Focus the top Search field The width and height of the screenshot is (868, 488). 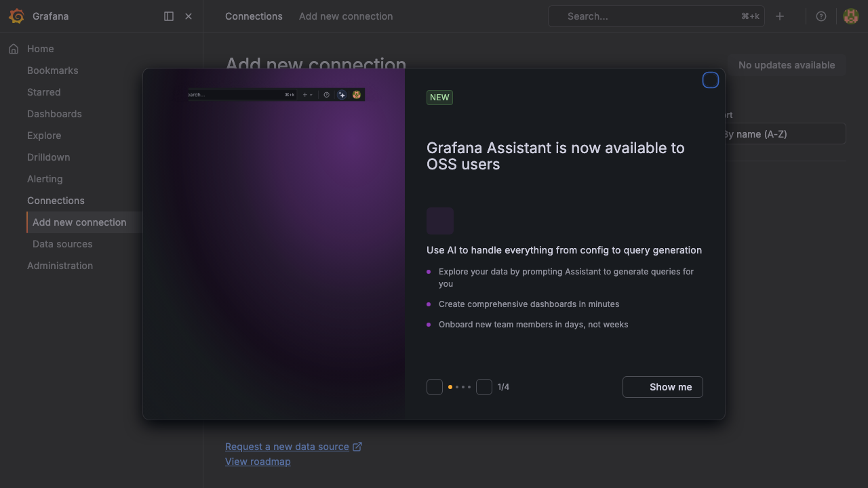pyautogui.click(x=656, y=16)
